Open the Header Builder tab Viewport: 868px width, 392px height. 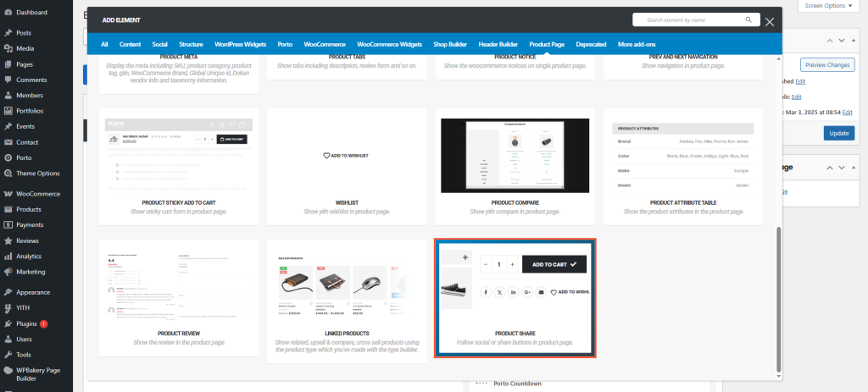(498, 43)
